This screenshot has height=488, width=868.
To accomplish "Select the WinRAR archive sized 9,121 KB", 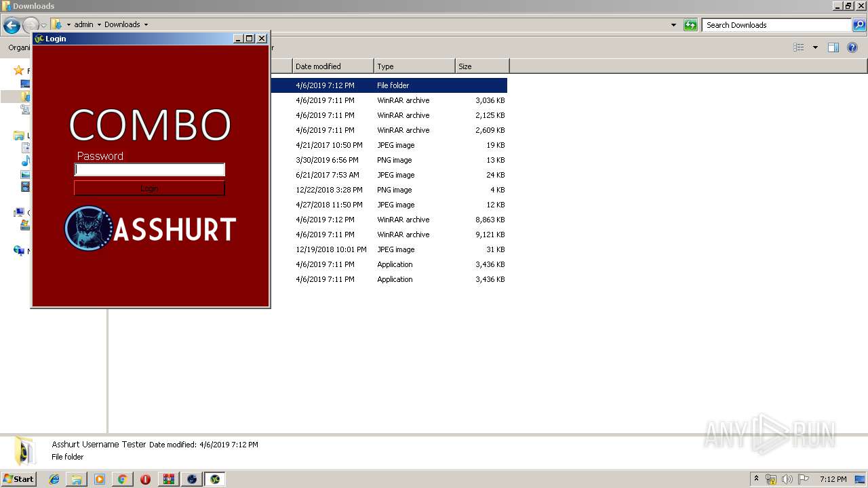I will [x=389, y=235].
